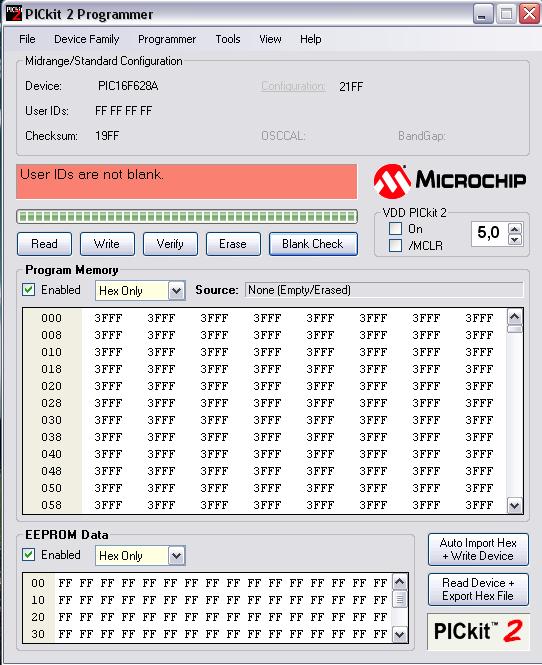Open the Programmer menu
Viewport: 542px width, 665px height.
pyautogui.click(x=167, y=39)
